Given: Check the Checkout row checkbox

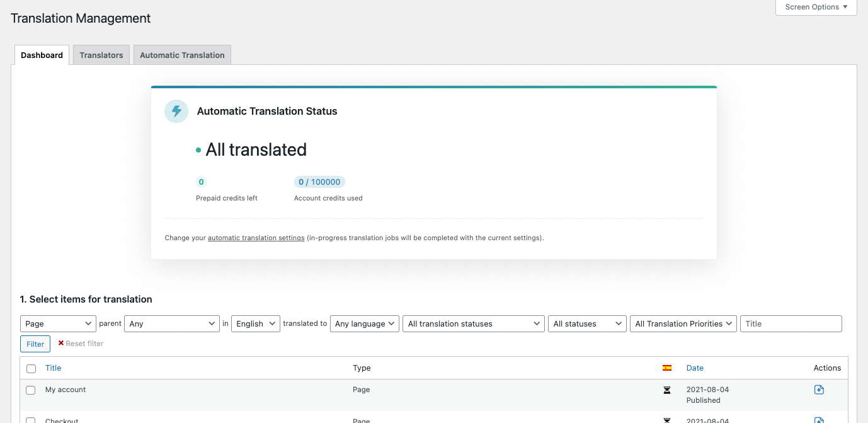Looking at the screenshot, I should point(31,420).
